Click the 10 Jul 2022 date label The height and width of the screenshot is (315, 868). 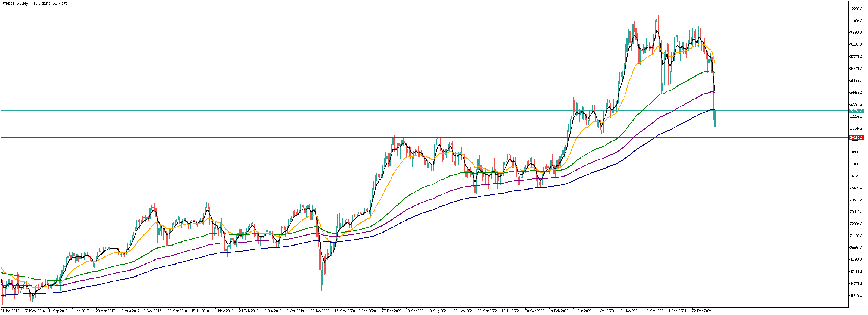click(511, 311)
